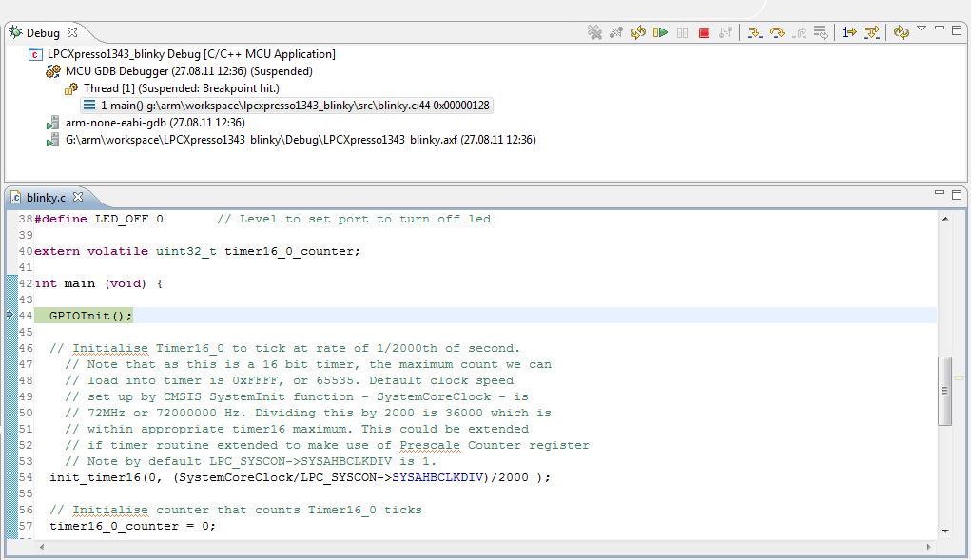The height and width of the screenshot is (560, 971).
Task: Click the Step Over icon
Action: 777,32
